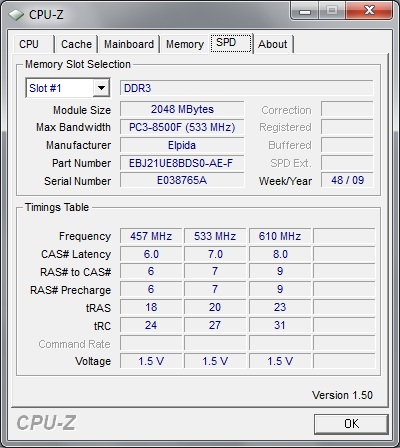Click the empty Buffered field
This screenshot has width=400, height=448.
(347, 145)
